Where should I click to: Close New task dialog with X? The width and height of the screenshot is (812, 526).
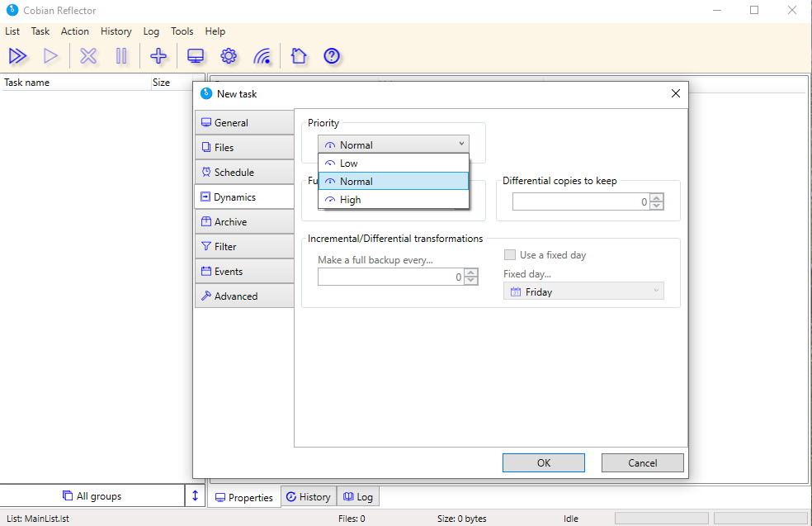tap(675, 93)
